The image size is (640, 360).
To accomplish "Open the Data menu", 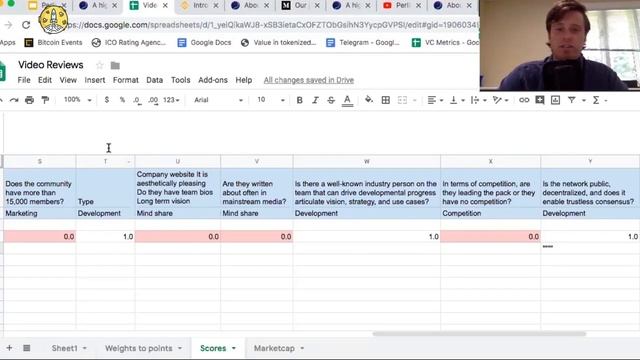I will point(154,80).
